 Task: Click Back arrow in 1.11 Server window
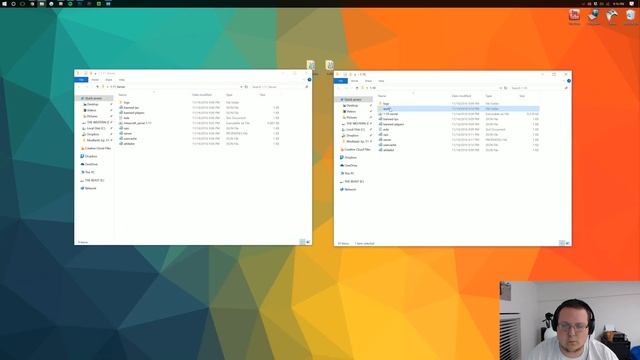[x=79, y=87]
